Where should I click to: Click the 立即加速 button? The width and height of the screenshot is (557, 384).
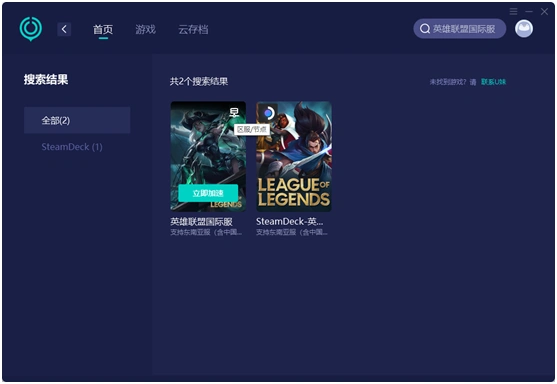pyautogui.click(x=208, y=193)
